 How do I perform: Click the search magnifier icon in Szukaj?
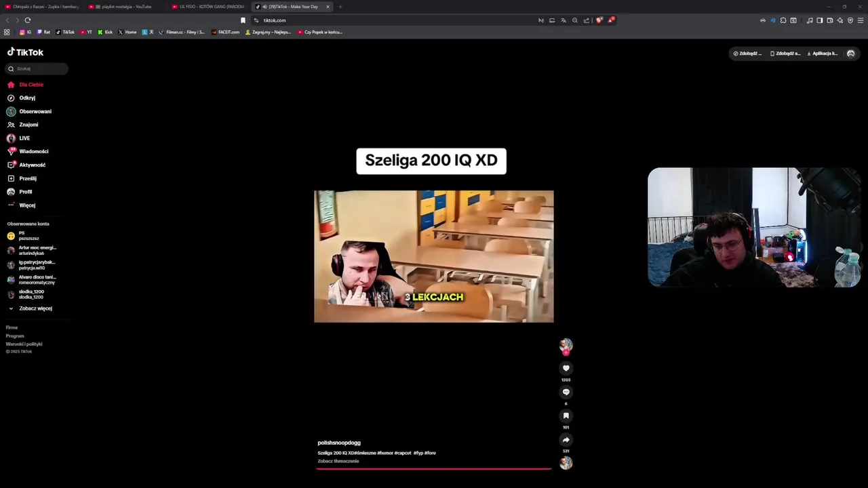11,68
